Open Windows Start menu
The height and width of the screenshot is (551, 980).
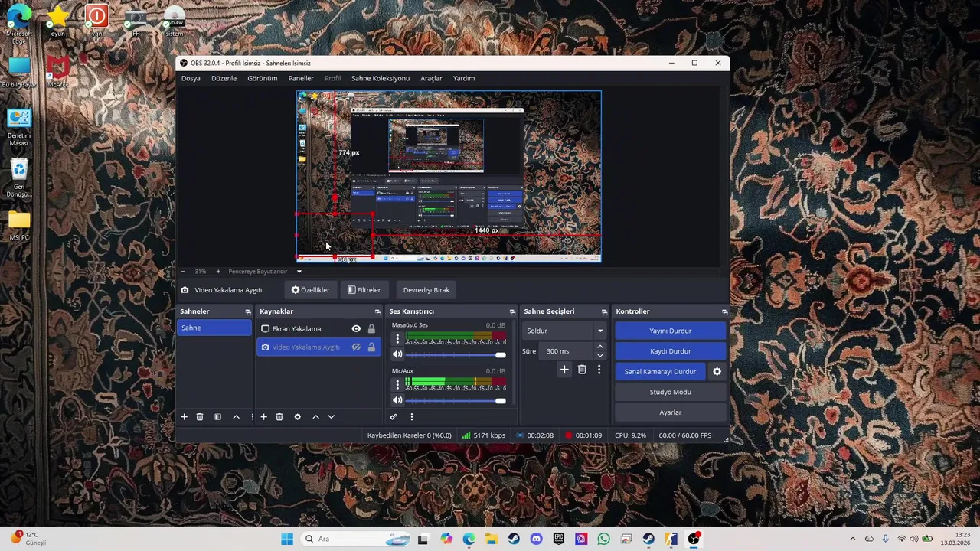coord(287,539)
